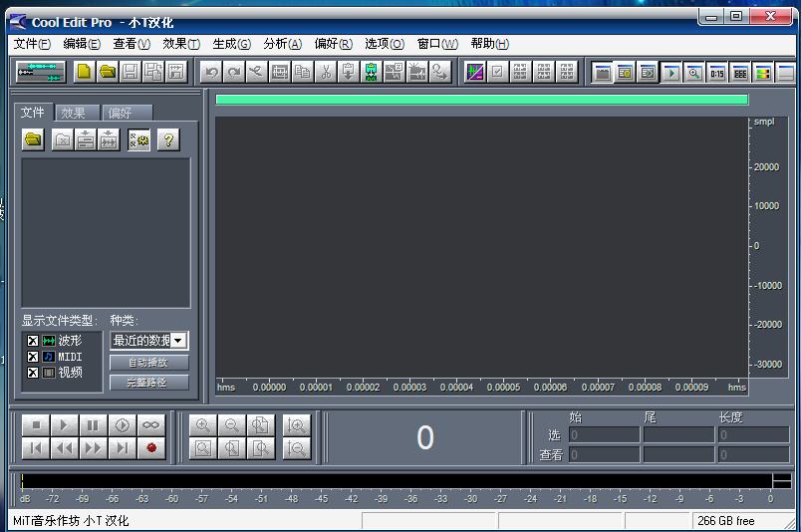Image resolution: width=801 pixels, height=532 pixels.
Task: Zoom out vertically icon
Action: pos(296,448)
